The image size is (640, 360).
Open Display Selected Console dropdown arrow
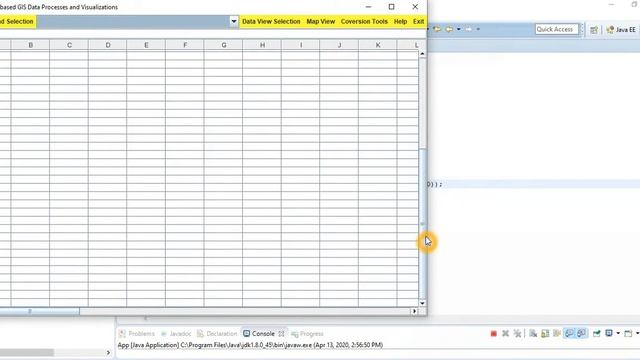point(618,333)
